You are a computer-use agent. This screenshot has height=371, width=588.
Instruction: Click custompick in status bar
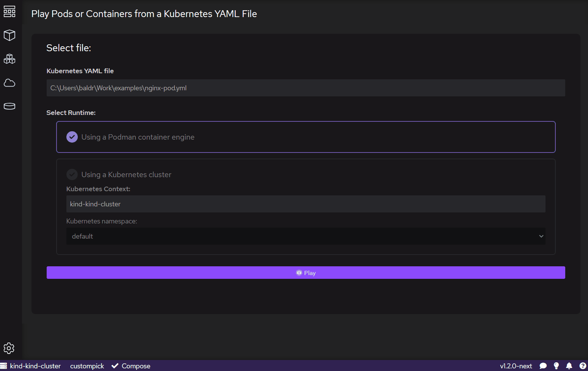(87, 366)
